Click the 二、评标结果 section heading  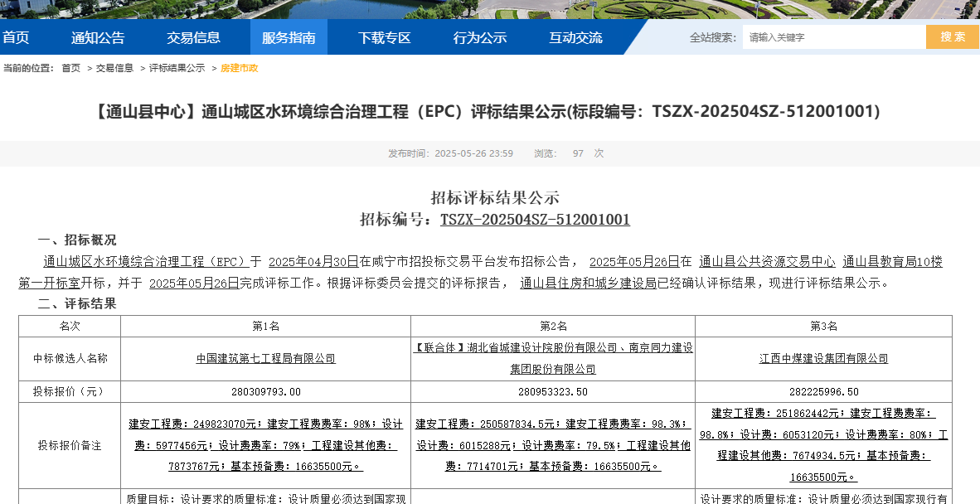[77, 304]
